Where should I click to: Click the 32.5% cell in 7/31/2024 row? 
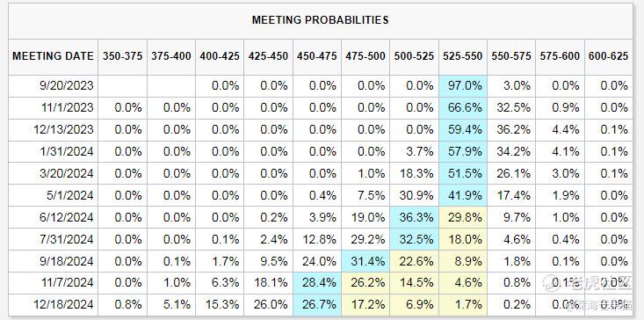pos(414,239)
